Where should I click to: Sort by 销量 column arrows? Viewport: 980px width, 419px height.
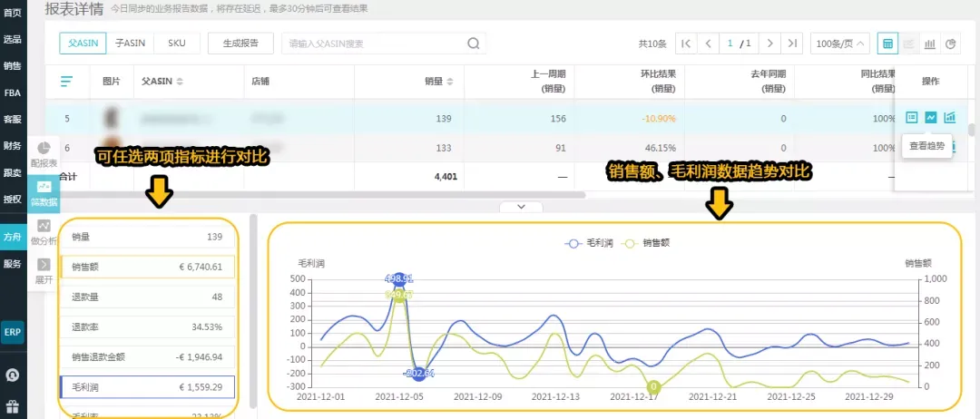click(x=449, y=82)
